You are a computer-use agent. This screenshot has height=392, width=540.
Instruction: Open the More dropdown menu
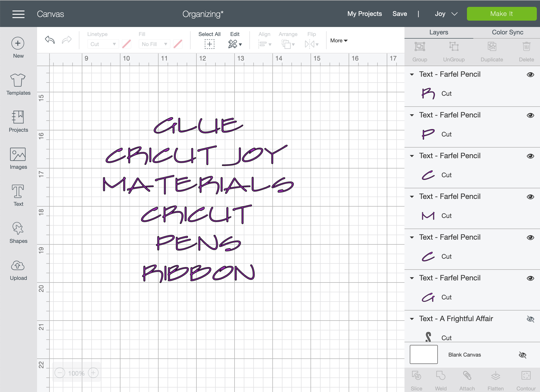click(339, 40)
